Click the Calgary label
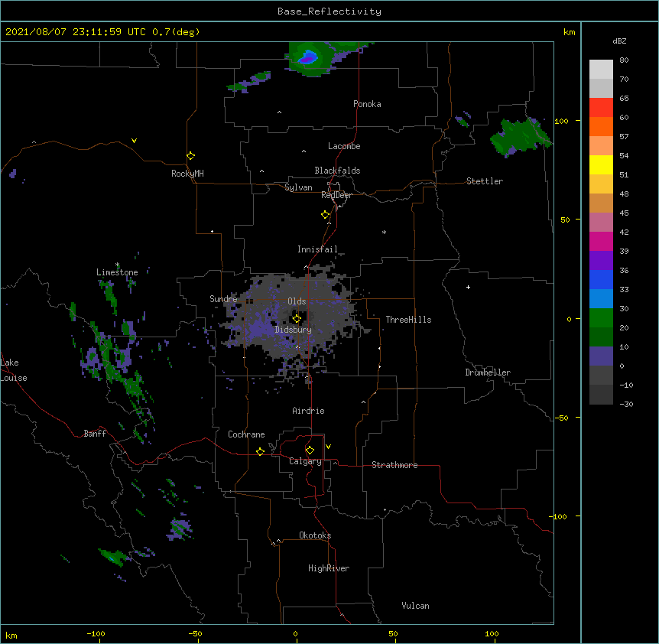This screenshot has width=659, height=644. click(305, 461)
